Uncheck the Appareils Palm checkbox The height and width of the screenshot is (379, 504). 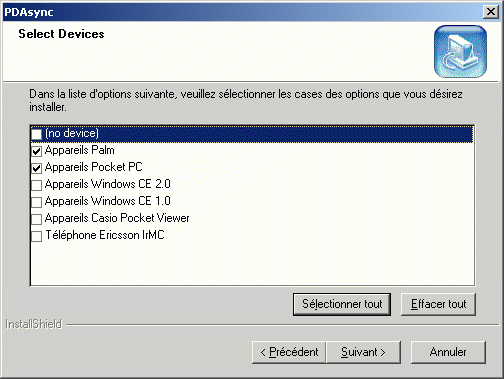36,151
